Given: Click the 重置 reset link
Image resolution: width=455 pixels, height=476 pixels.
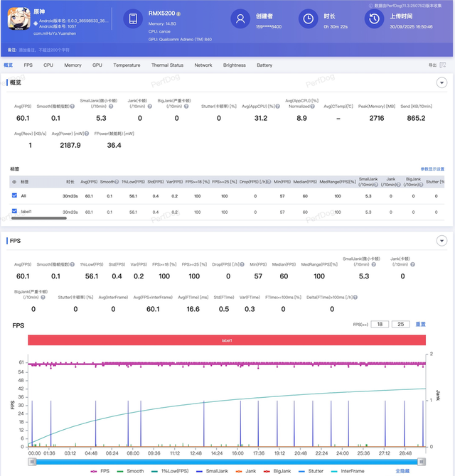Looking at the screenshot, I should pos(420,324).
